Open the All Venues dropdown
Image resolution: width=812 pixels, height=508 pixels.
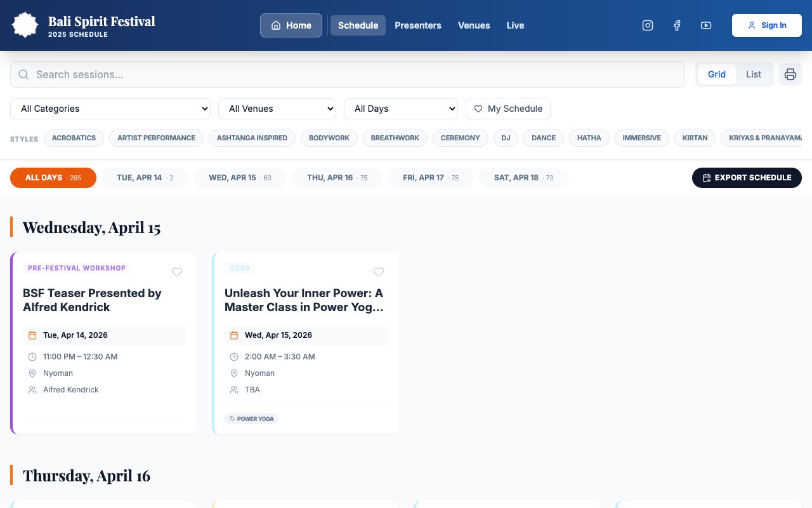click(x=277, y=109)
